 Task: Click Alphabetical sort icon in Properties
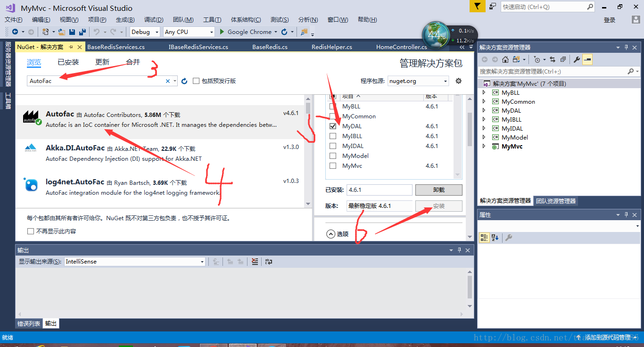tap(495, 238)
